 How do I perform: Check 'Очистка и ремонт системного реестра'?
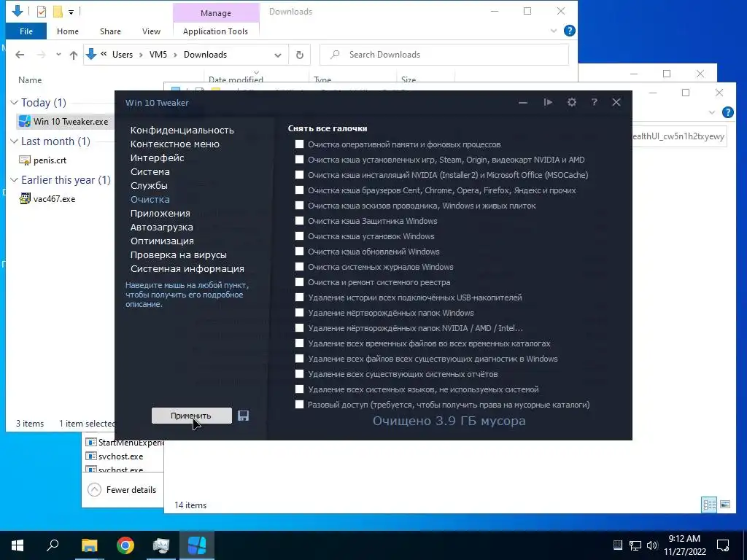tap(299, 282)
